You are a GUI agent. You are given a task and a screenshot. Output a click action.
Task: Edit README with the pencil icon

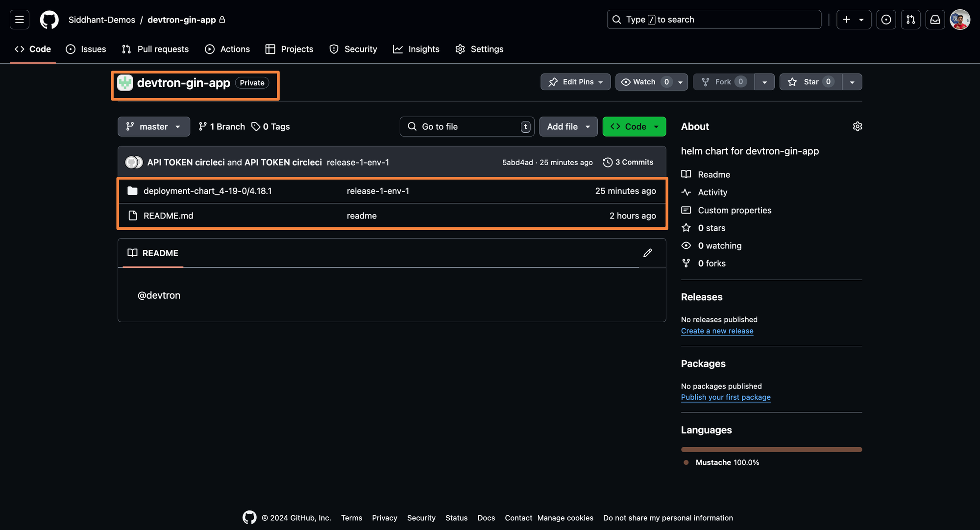pyautogui.click(x=648, y=253)
